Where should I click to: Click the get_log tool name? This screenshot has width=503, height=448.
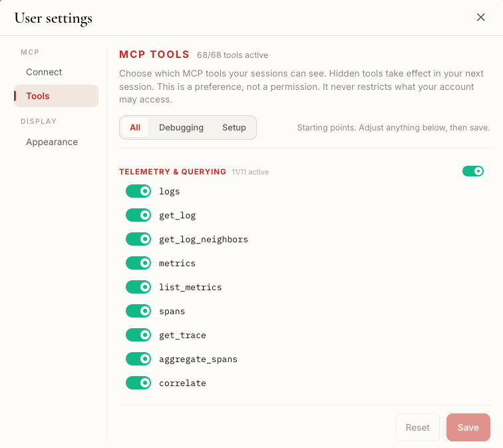178,216
